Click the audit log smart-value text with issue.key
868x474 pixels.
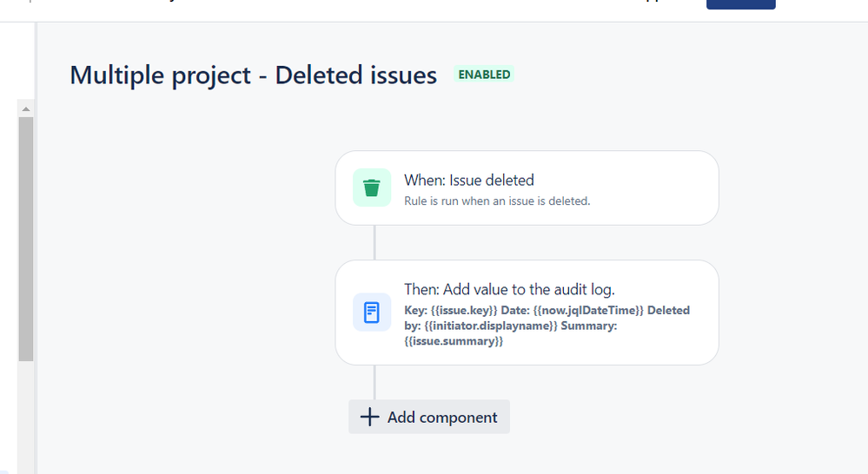547,326
